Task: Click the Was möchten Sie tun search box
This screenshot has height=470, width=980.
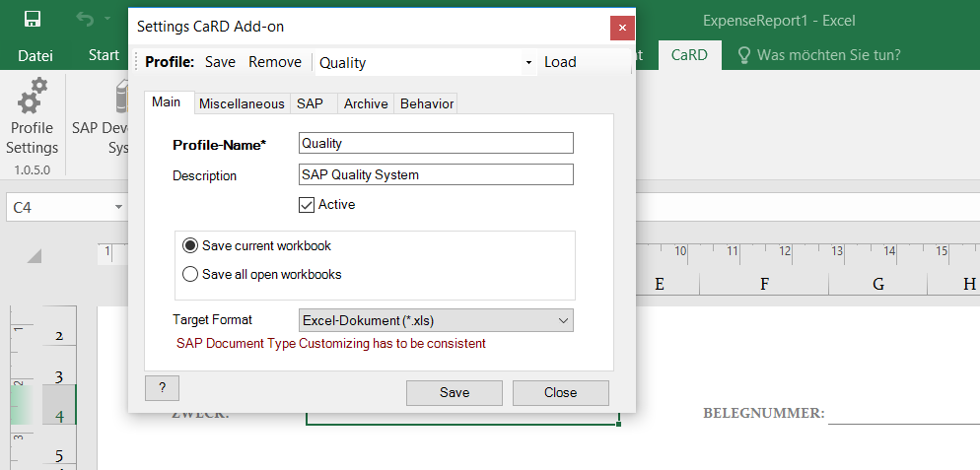Action: tap(828, 55)
